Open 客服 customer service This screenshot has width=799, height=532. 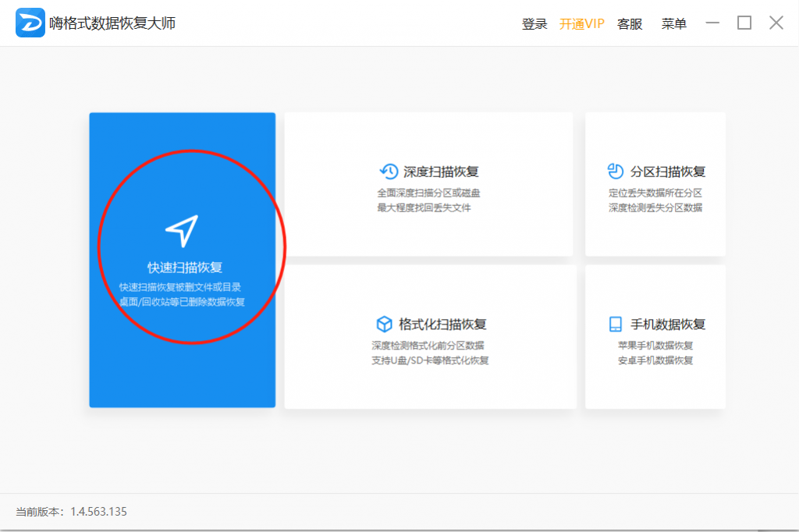click(x=630, y=24)
